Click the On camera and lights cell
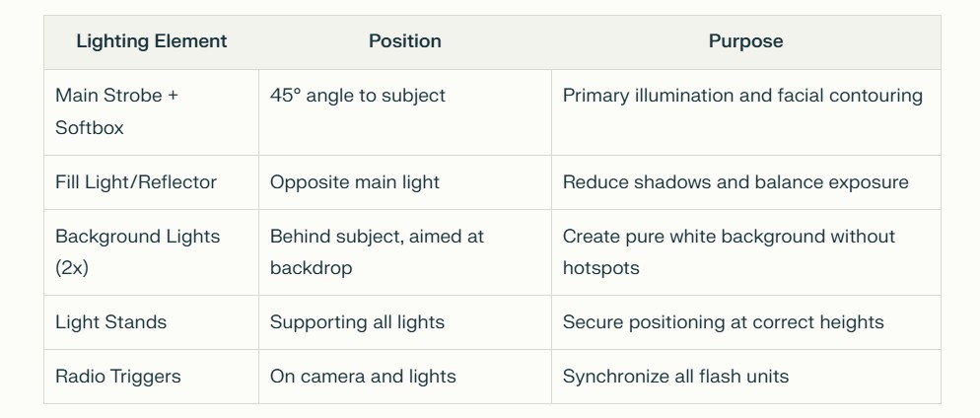Screen dimensions: 980x418 point(405,377)
